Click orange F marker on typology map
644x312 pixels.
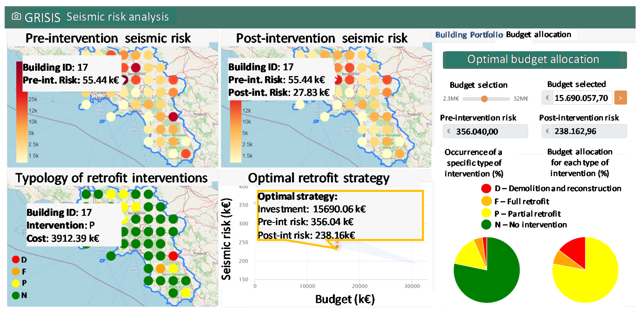click(x=160, y=268)
